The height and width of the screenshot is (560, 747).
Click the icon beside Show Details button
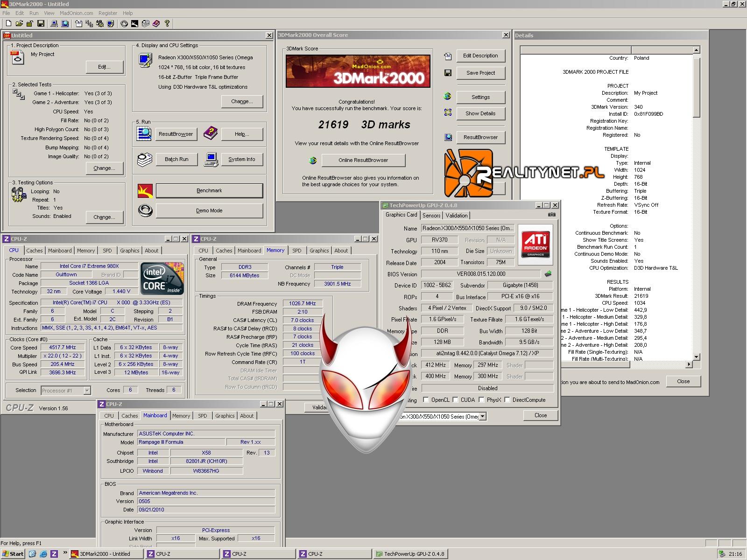pos(448,112)
